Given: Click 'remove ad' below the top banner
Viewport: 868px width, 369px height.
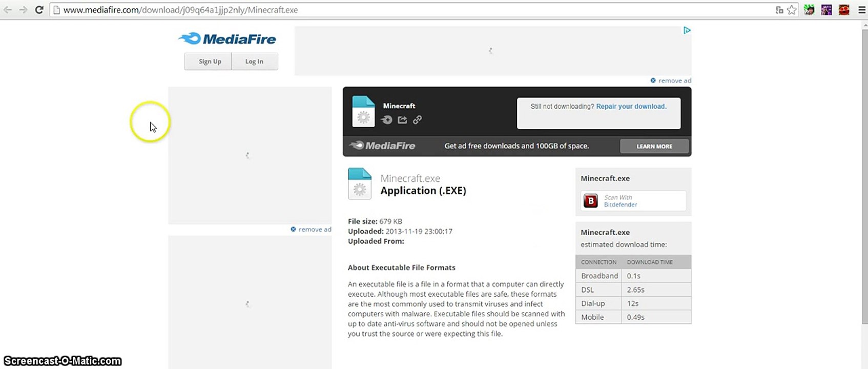Looking at the screenshot, I should (x=671, y=80).
